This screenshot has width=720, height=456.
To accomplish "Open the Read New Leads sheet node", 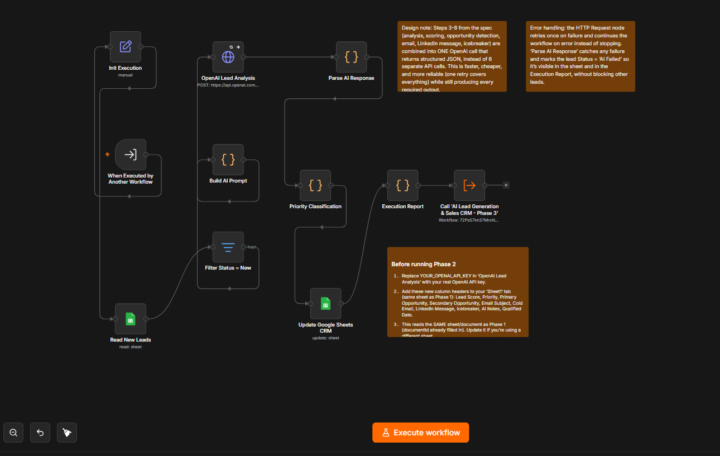I will (x=130, y=319).
